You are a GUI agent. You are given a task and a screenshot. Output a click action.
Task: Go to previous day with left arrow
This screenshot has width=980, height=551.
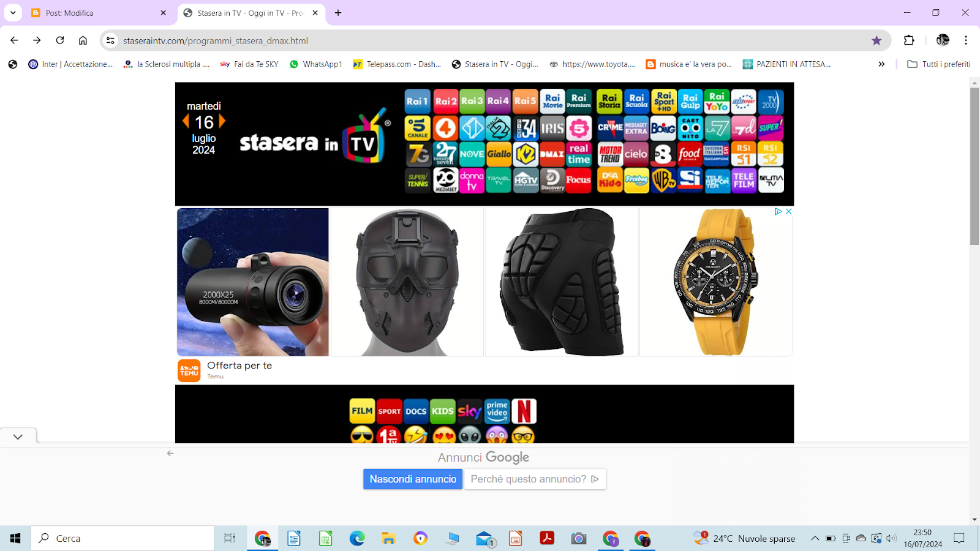click(x=186, y=121)
